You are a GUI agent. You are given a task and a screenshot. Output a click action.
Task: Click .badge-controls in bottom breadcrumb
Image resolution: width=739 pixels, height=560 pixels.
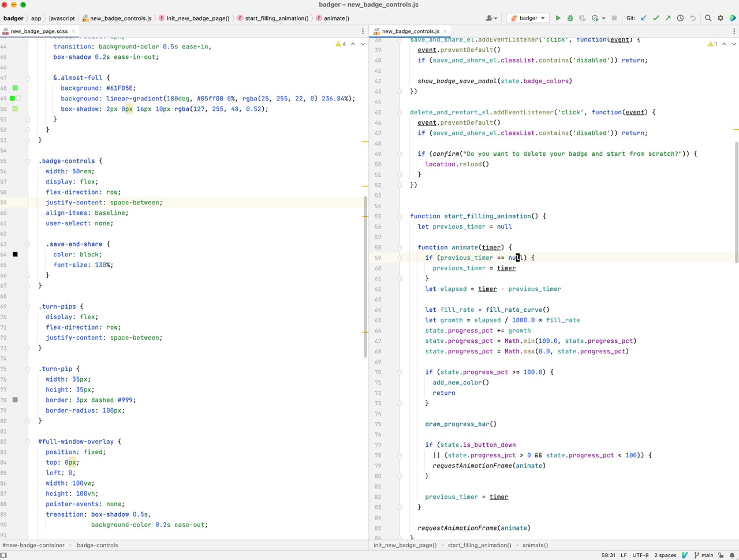point(96,545)
